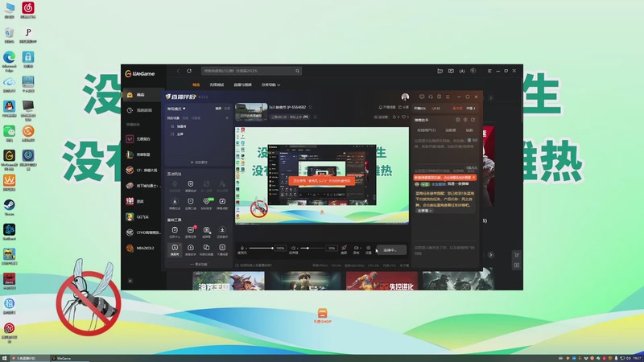Open the 任务中心 basic tool
Image resolution: width=644 pixels, height=362 pixels.
175,232
